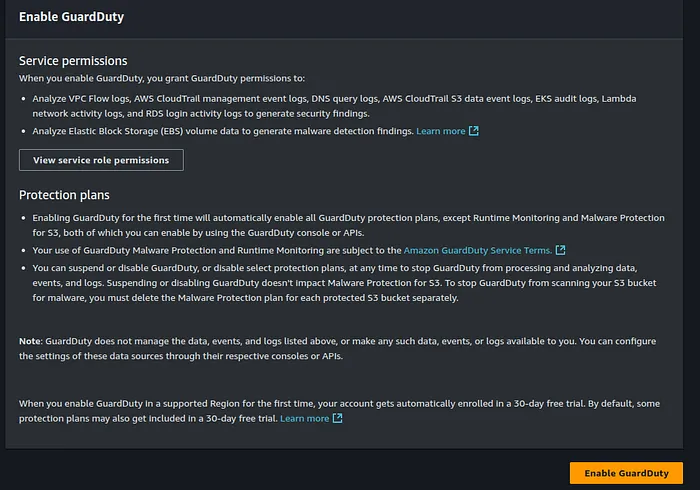700x490 pixels.
Task: Click external-link icon beside EBS Learn more
Action: 474,131
